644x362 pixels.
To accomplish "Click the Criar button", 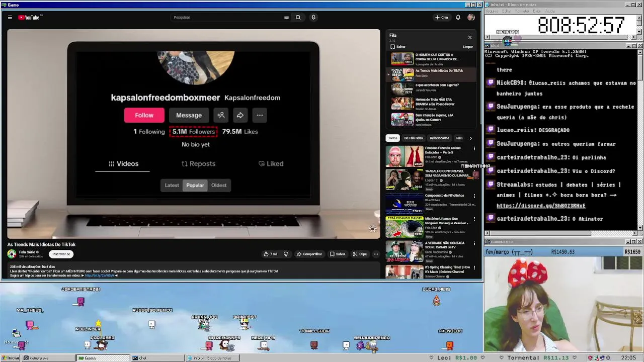I will coord(442,18).
